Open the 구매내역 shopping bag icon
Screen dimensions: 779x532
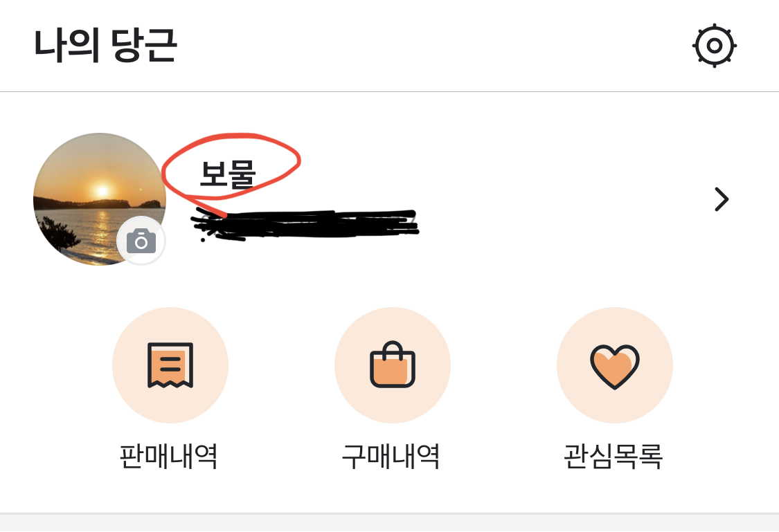[393, 365]
